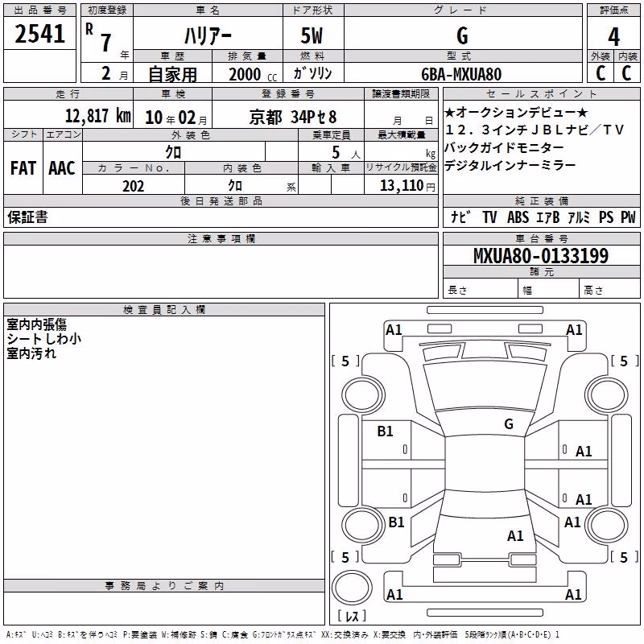Select the front-left wheel circle on diagram
Viewport: 644px width, 644px height.
[363, 396]
